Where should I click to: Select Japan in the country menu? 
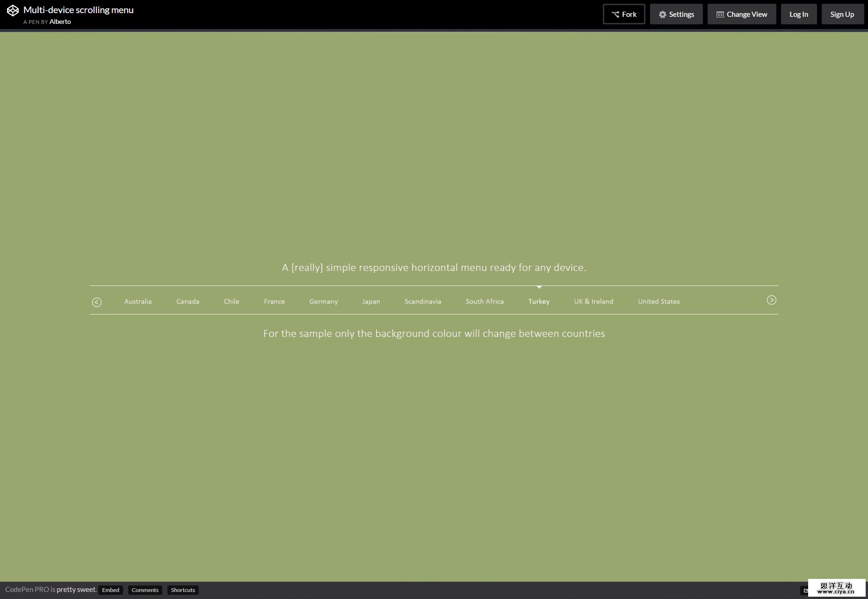(371, 301)
